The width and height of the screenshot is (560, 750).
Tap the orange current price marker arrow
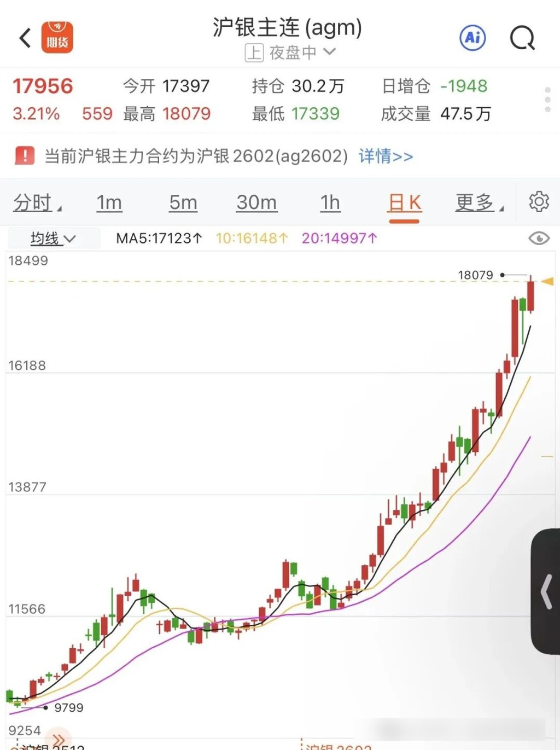[547, 281]
